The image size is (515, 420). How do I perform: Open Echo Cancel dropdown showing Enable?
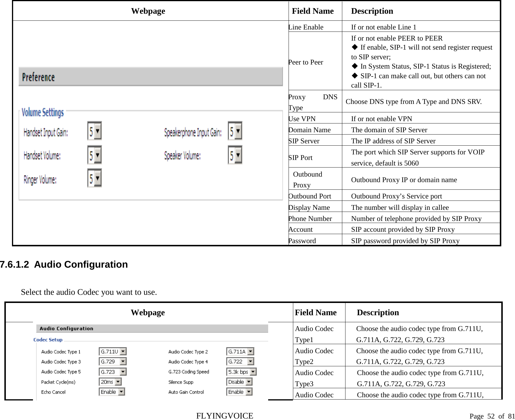pyautogui.click(x=112, y=392)
